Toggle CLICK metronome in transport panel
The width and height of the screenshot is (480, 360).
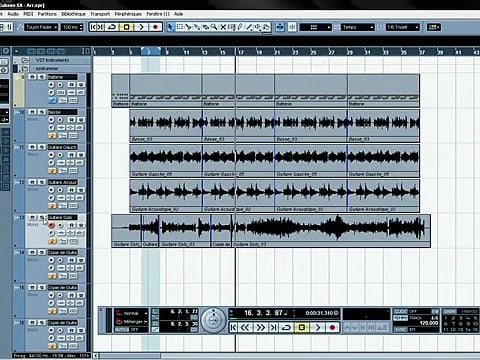click(400, 311)
